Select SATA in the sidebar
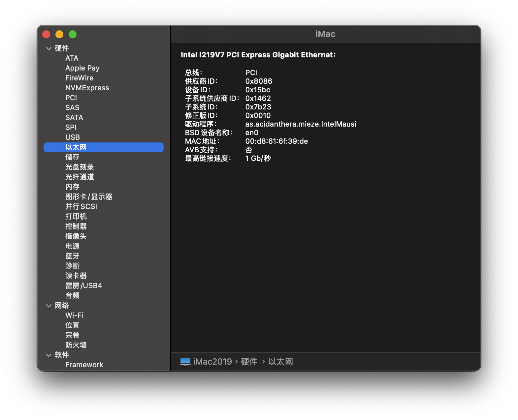This screenshot has width=518, height=420. coord(104,118)
